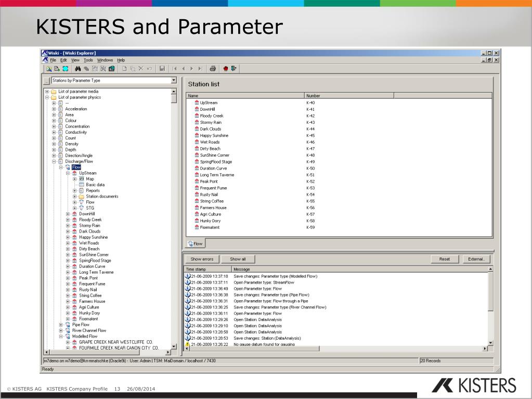This screenshot has width=532, height=399.
Task: Go to next record arrow icon
Action: (x=192, y=69)
